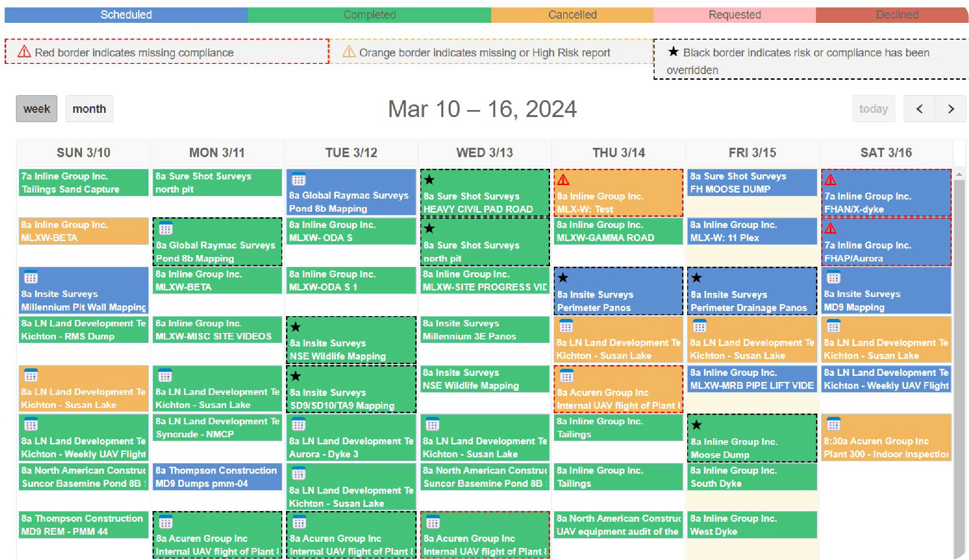Click the Completed green legend swatch

(369, 15)
